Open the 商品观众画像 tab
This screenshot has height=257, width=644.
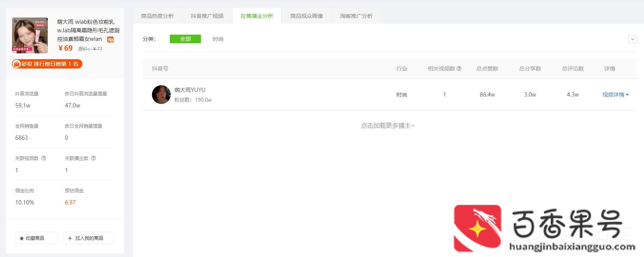pos(307,16)
